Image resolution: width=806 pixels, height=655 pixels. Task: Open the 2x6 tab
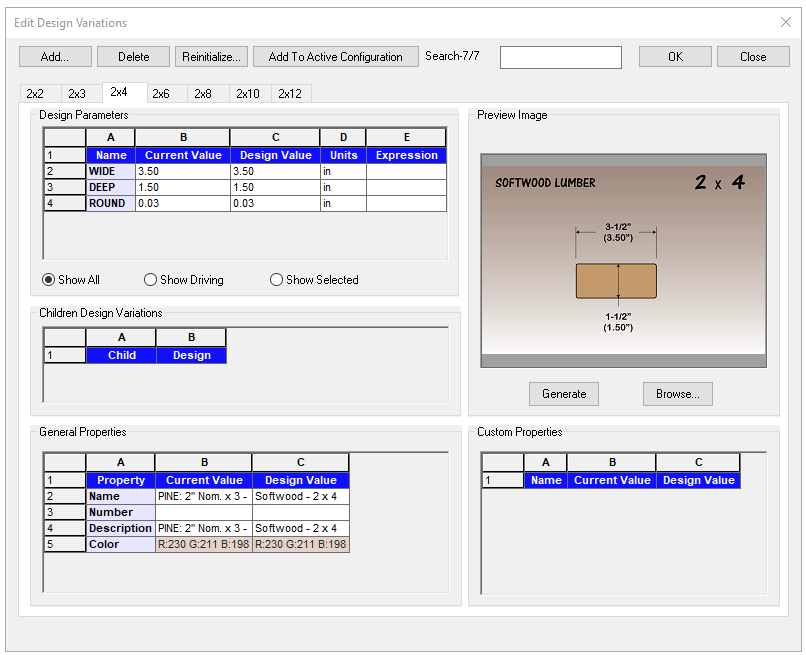point(160,94)
